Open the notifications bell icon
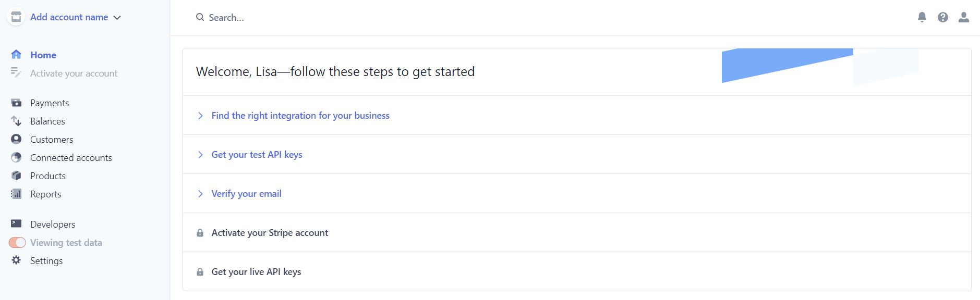 point(922,17)
